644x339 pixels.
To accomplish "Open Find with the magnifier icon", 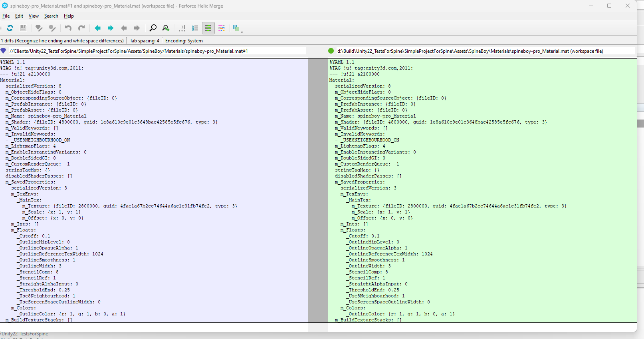I will (153, 28).
